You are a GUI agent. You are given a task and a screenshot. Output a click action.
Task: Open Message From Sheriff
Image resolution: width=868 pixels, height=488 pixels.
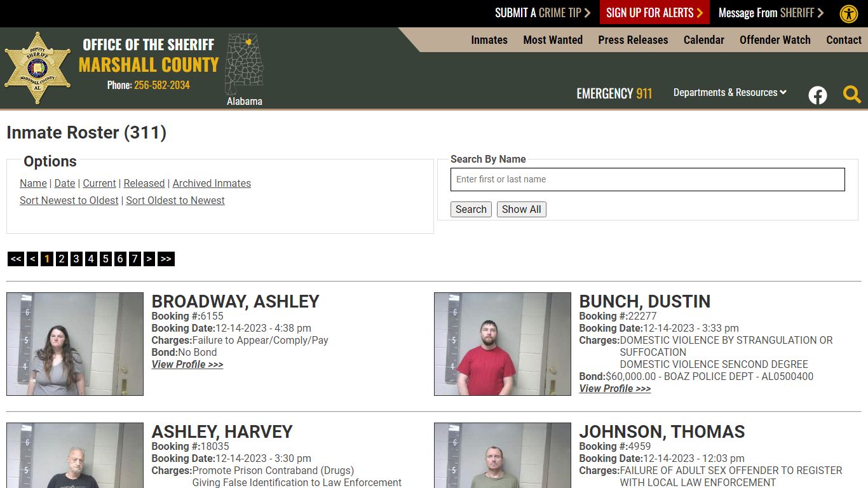point(771,13)
